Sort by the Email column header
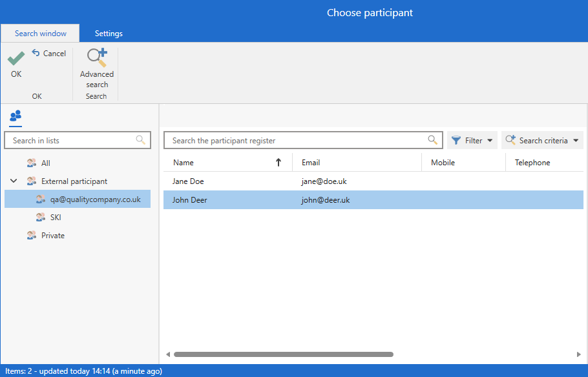 [x=357, y=162]
